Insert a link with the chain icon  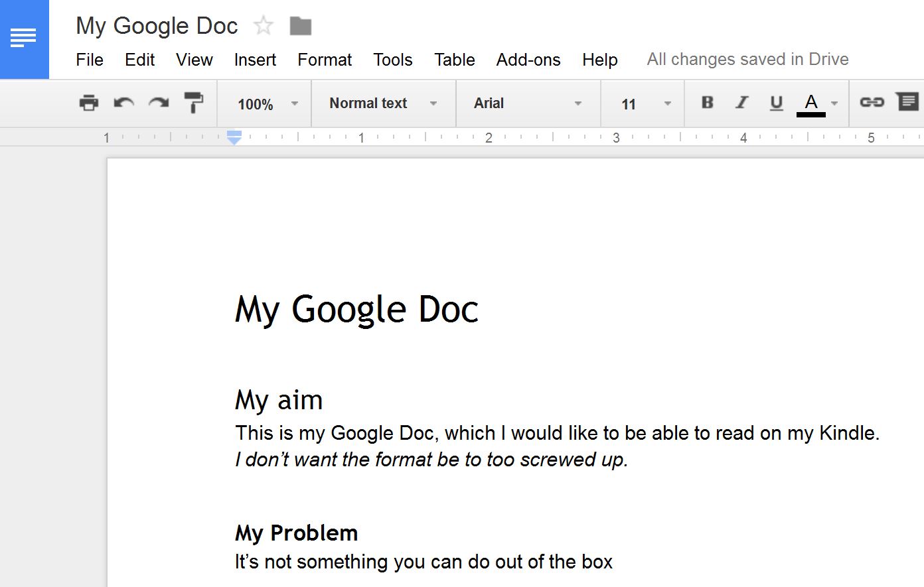[x=872, y=102]
